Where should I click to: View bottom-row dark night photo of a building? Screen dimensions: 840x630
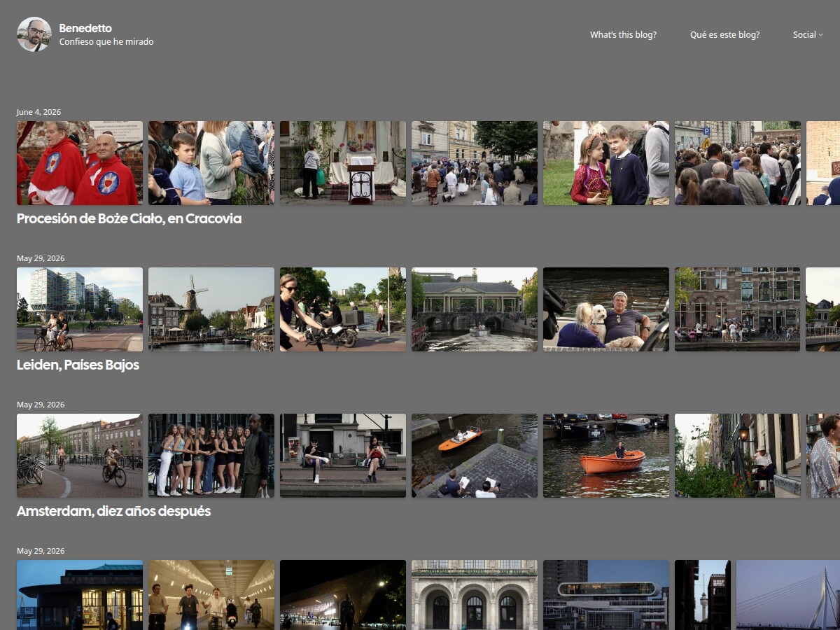(x=343, y=595)
